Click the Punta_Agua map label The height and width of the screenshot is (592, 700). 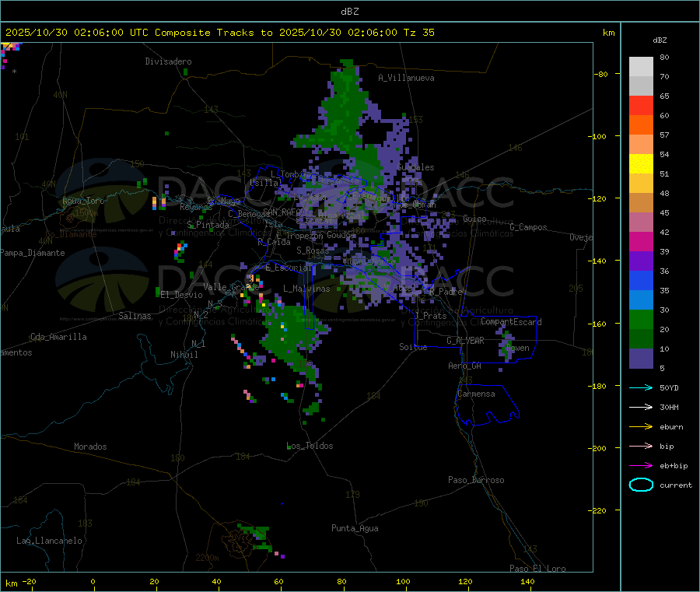click(x=355, y=528)
